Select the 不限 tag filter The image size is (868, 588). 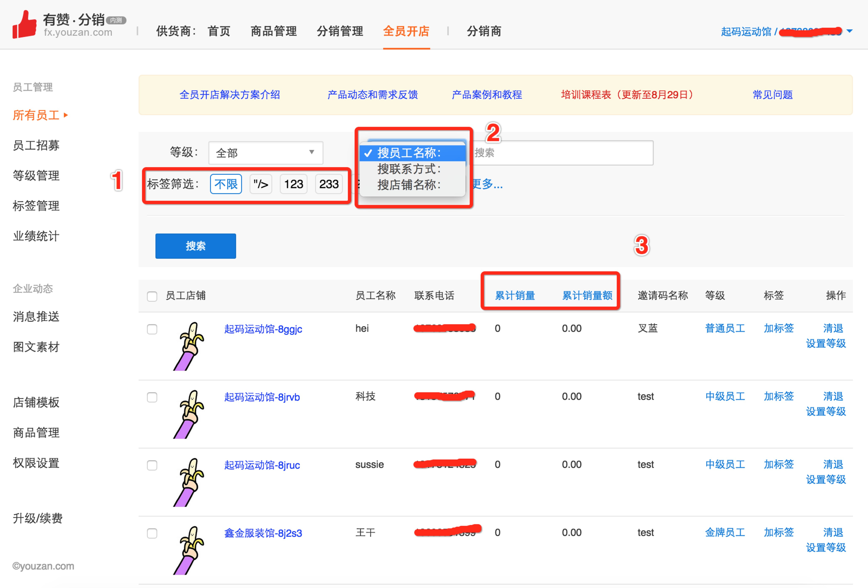coord(226,184)
